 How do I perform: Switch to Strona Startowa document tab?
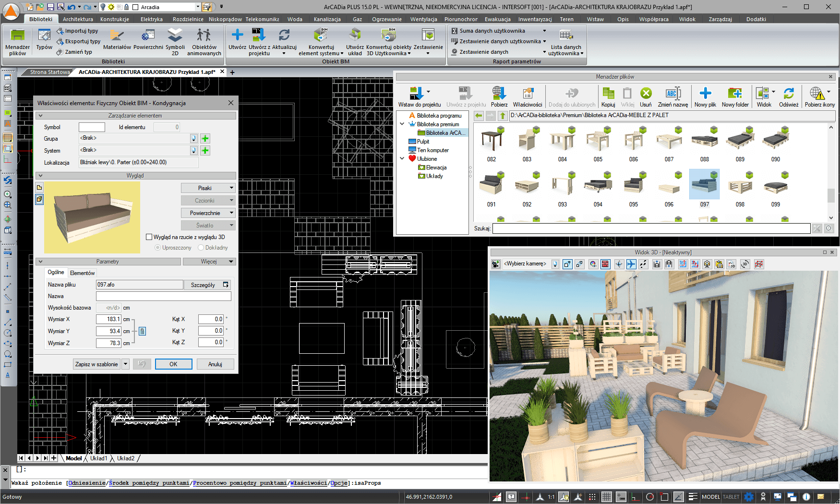click(x=50, y=72)
